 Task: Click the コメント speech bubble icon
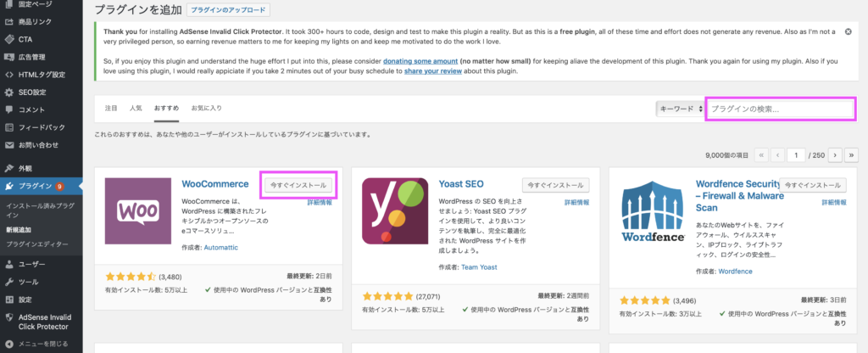point(8,110)
